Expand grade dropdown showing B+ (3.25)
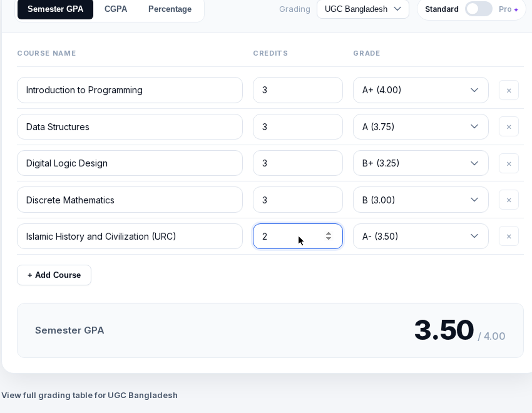This screenshot has height=413, width=532. [x=421, y=163]
